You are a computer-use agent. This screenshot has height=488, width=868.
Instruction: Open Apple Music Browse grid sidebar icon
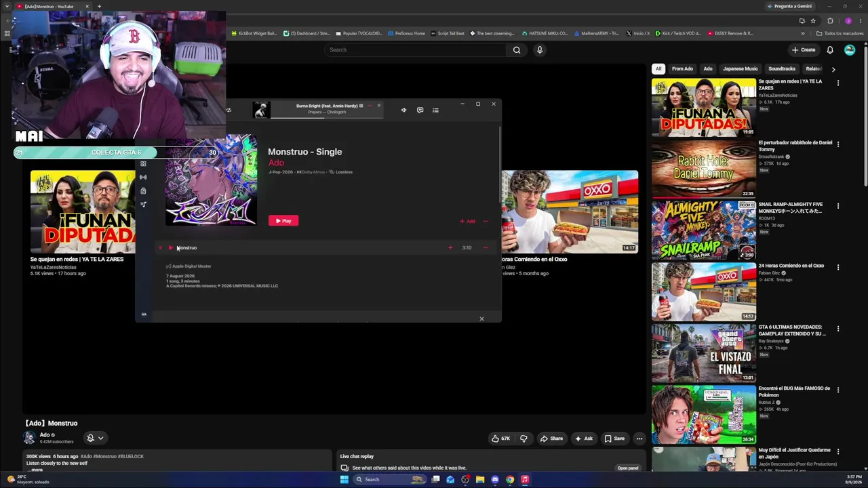tap(143, 164)
